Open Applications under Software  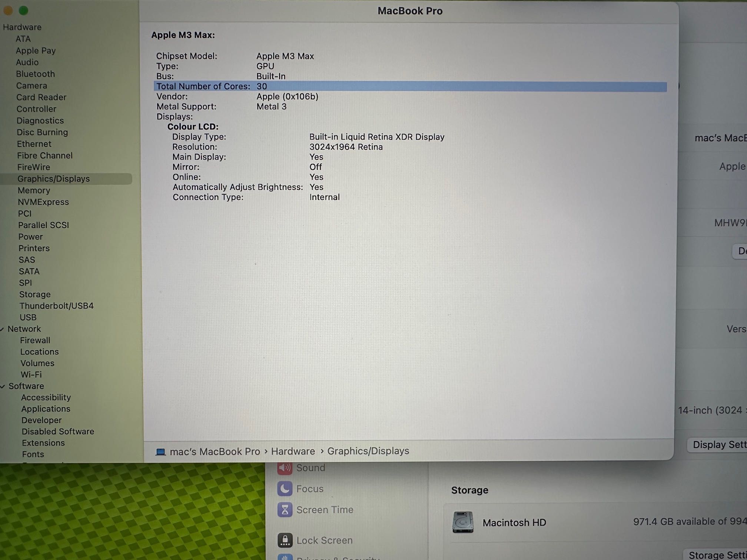click(46, 409)
